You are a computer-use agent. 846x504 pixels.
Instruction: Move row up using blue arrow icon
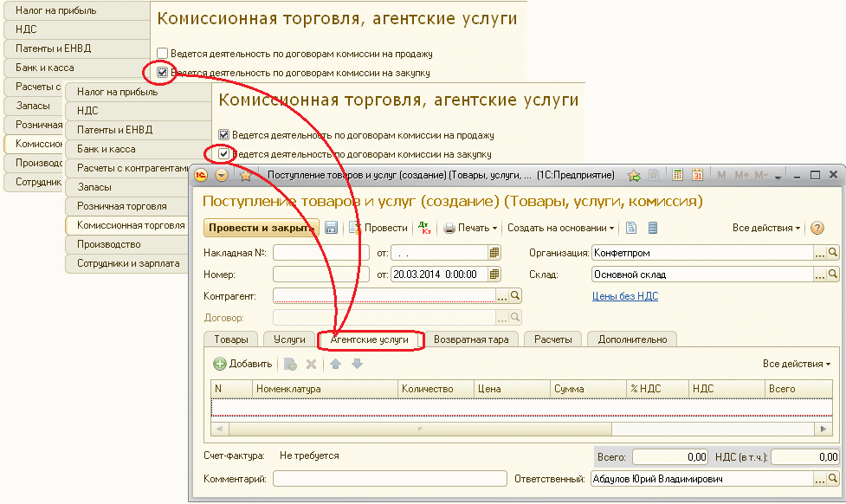tap(335, 364)
